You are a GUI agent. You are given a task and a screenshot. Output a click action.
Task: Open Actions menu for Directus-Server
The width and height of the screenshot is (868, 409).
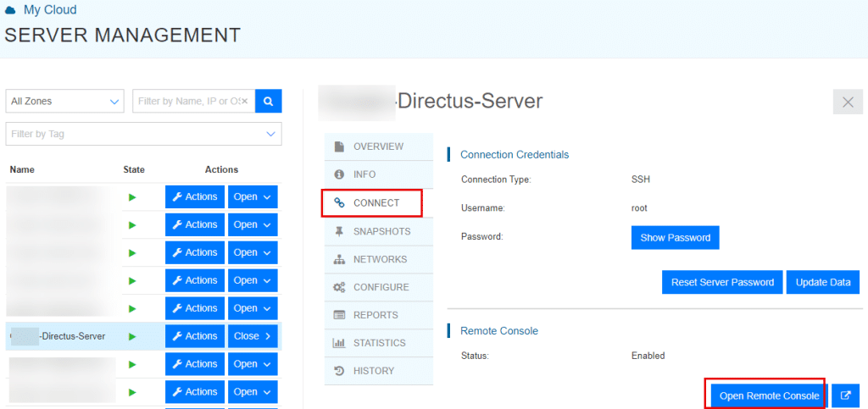pos(195,336)
